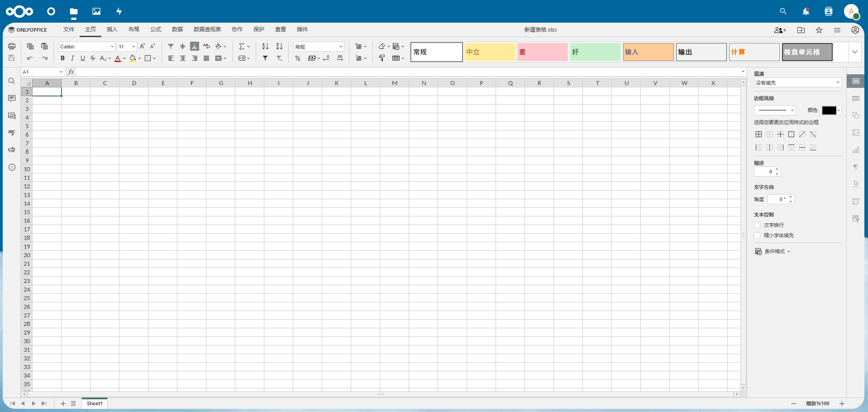Viewport: 868px width, 412px height.
Task: Select column D header
Action: [x=134, y=83]
